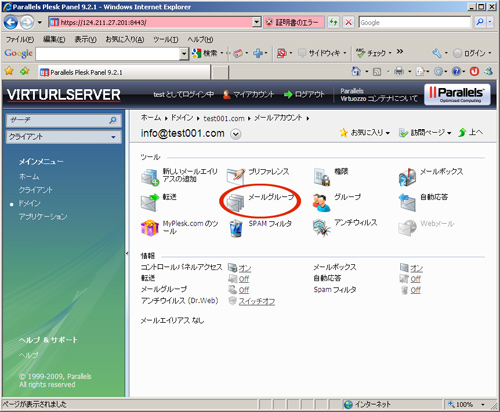Viewport: 500px width, 412px height.
Task: Open the 権限 permissions icon
Action: 322,177
